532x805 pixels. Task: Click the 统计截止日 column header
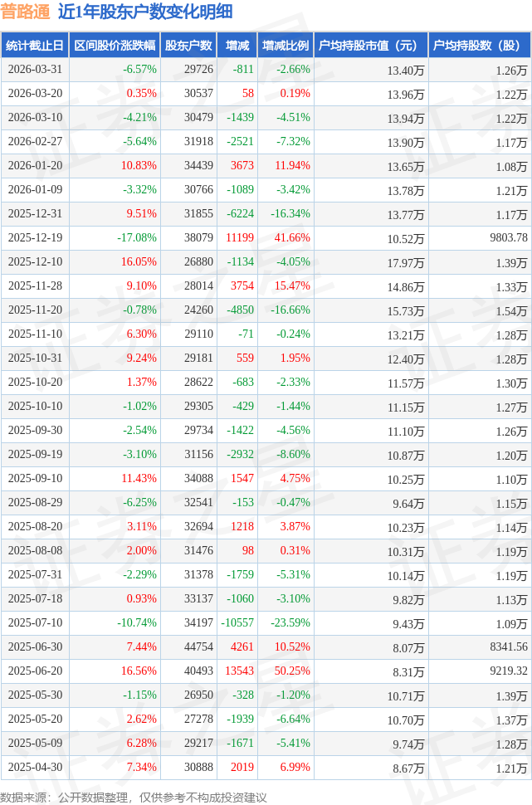point(34,46)
